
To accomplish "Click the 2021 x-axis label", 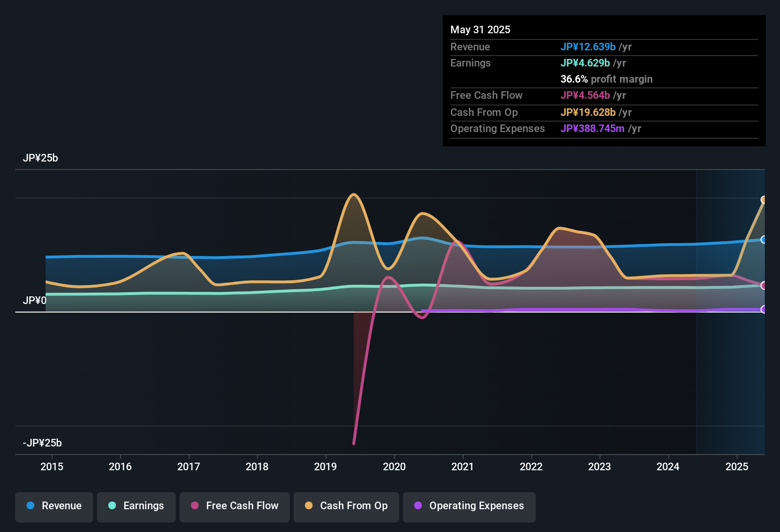I will [463, 466].
